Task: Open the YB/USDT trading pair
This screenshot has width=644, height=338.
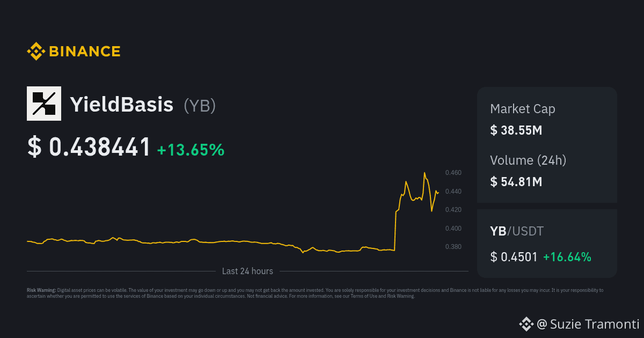Action: point(517,231)
